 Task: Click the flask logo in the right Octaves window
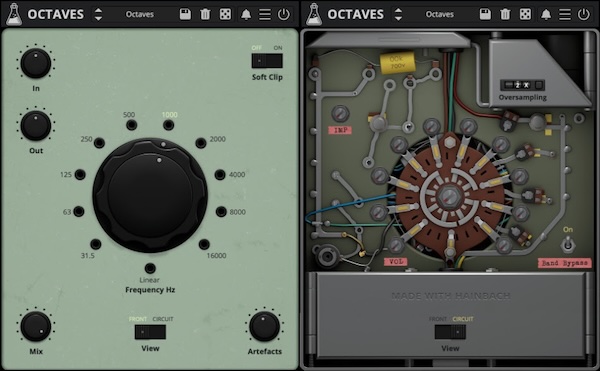click(314, 14)
